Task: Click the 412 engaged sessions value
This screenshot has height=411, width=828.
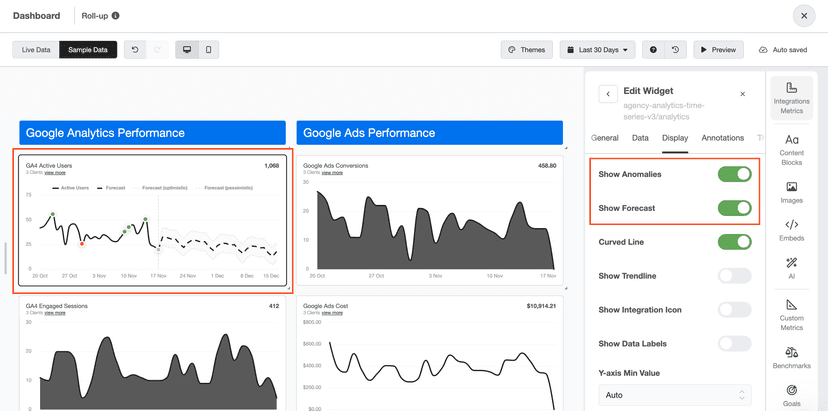Action: point(274,306)
